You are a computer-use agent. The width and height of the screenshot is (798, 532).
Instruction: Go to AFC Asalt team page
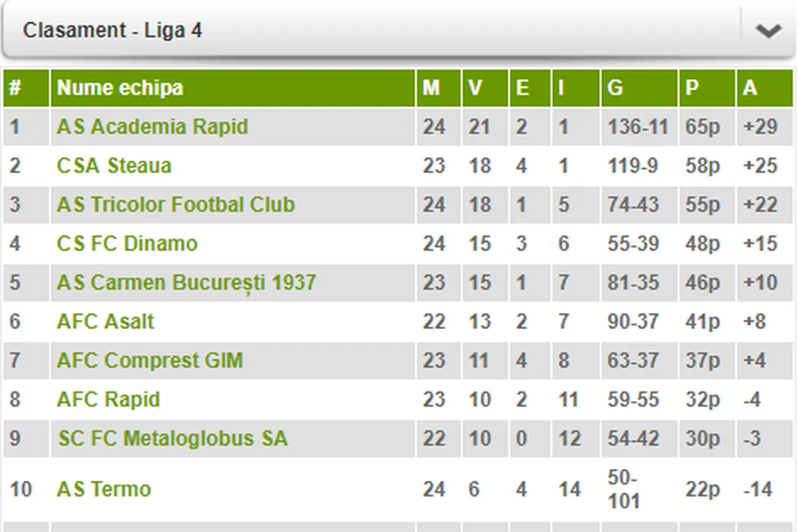[105, 321]
